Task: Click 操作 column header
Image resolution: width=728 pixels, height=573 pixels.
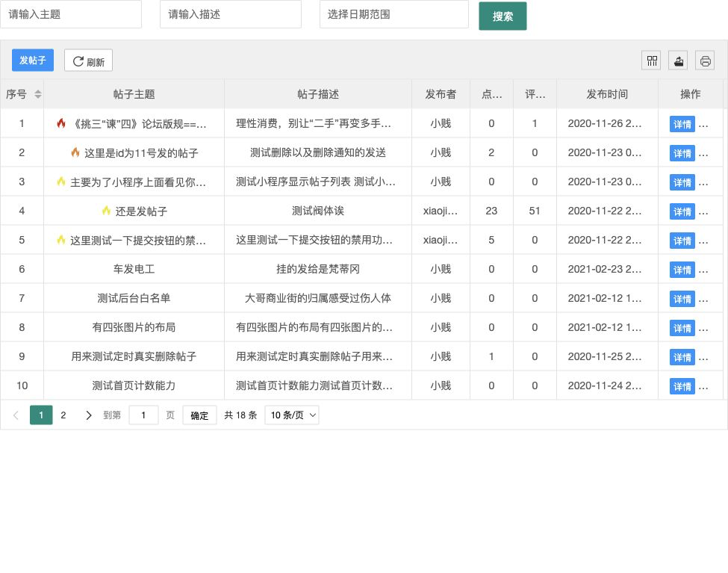Action: click(x=691, y=94)
